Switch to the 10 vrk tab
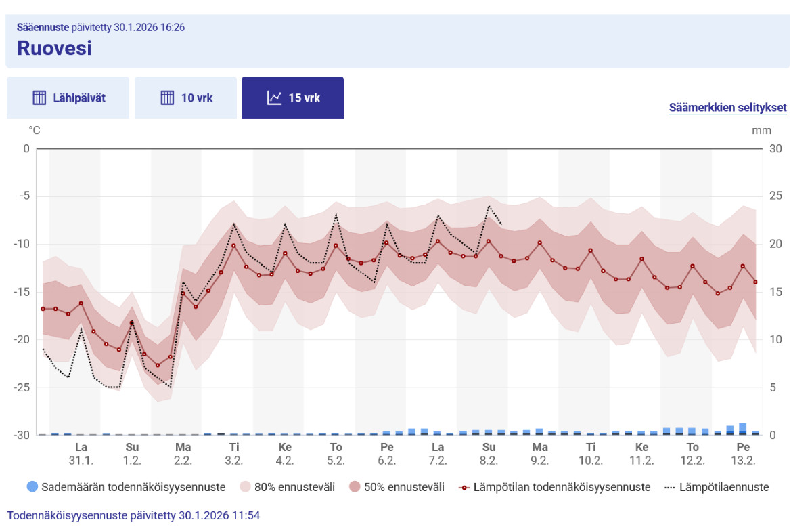The height and width of the screenshot is (531, 812). [x=186, y=98]
